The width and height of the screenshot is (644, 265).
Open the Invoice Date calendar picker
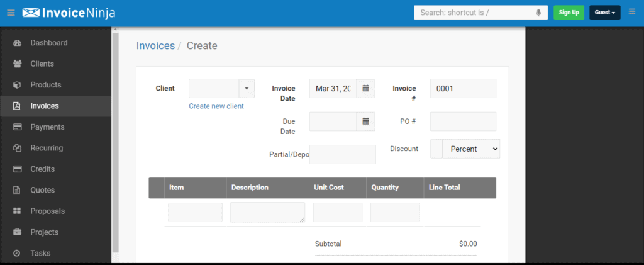(365, 89)
